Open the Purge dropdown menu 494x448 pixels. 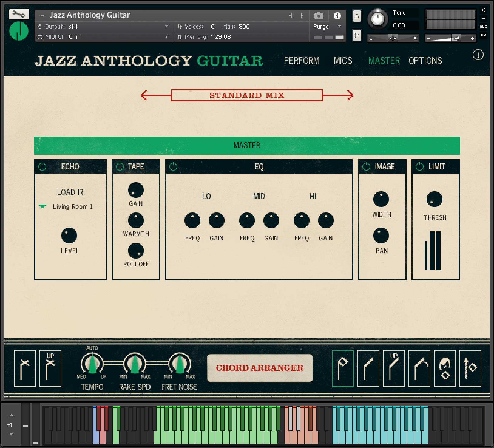(x=340, y=27)
